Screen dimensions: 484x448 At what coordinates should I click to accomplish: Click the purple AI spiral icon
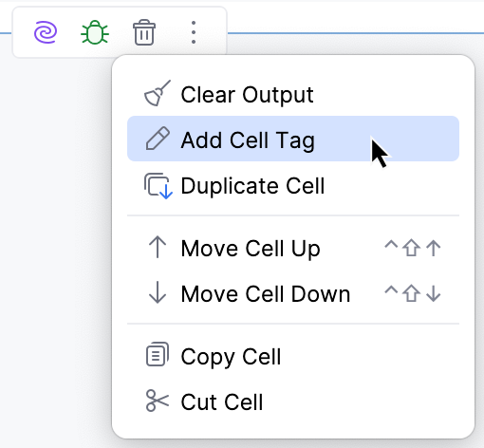46,32
